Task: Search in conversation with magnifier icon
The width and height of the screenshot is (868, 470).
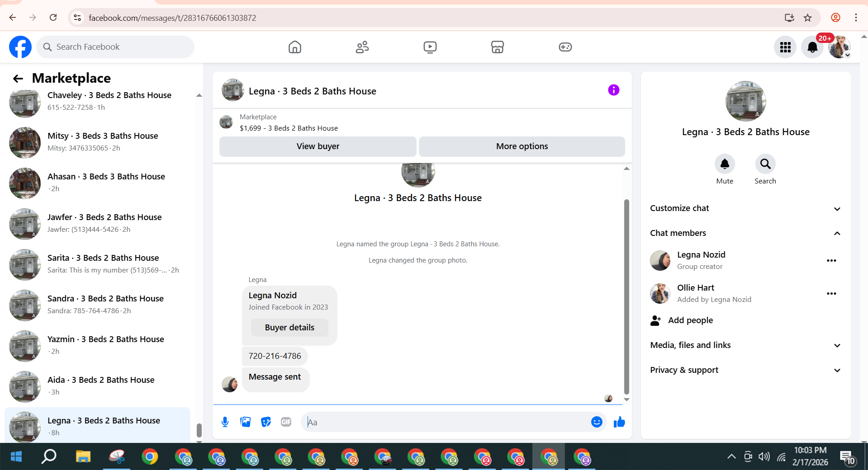Action: [x=765, y=164]
